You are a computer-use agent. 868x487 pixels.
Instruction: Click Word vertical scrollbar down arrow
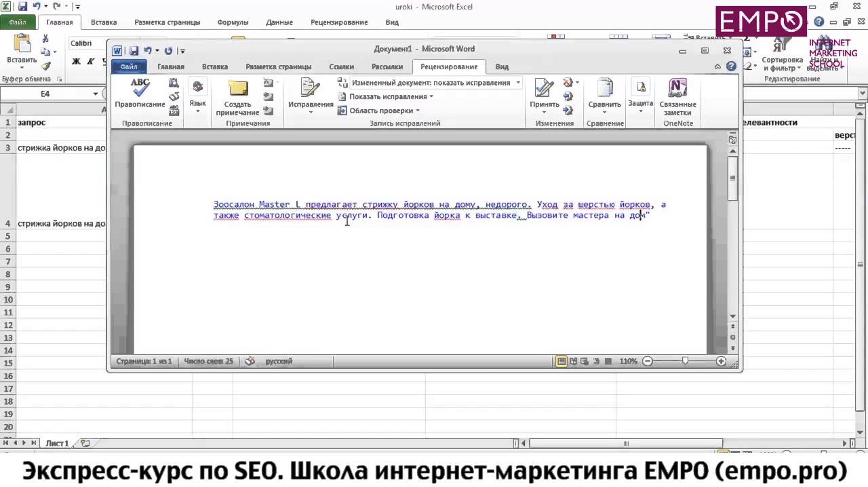pyautogui.click(x=732, y=317)
